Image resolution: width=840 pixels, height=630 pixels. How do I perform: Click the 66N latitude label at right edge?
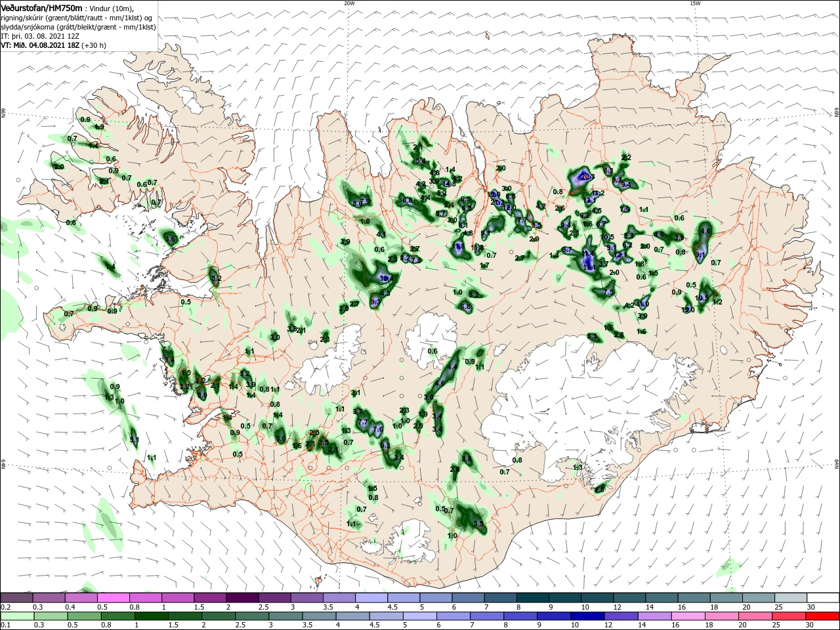[x=837, y=114]
